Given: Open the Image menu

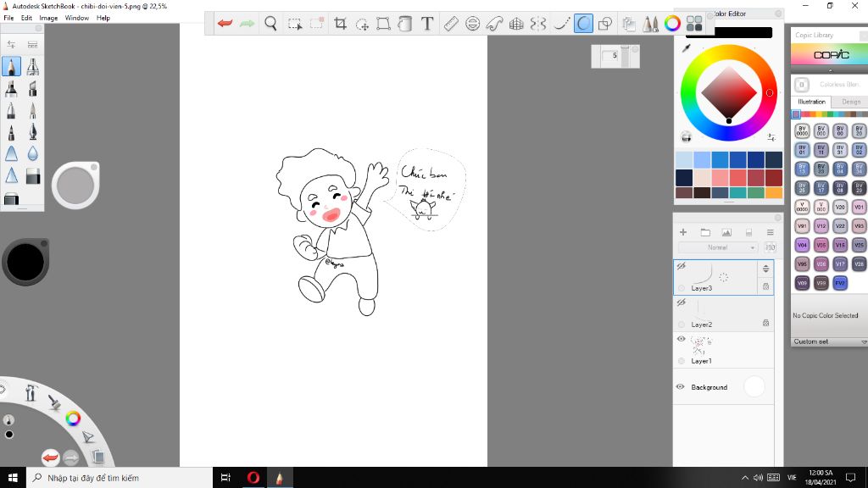Looking at the screenshot, I should (x=48, y=18).
